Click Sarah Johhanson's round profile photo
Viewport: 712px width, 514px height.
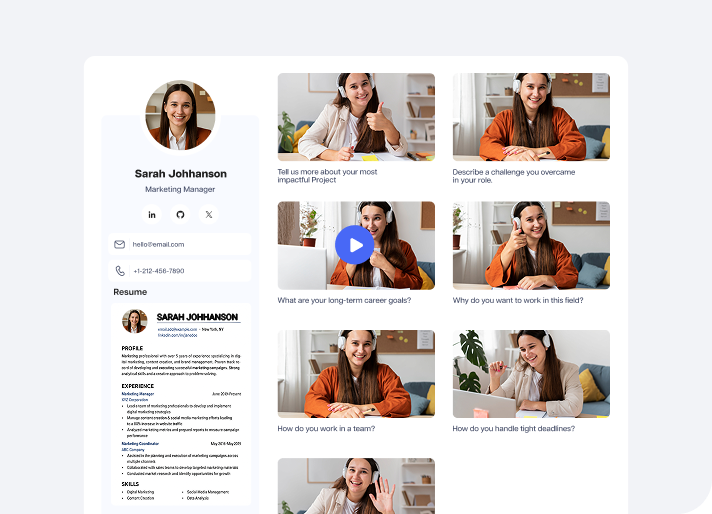[x=180, y=115]
